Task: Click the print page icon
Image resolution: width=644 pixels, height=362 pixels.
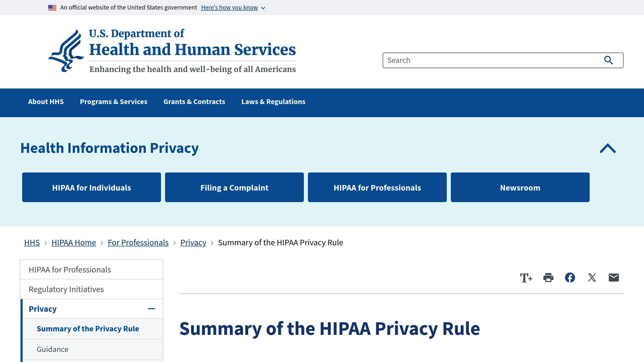Action: 548,278
